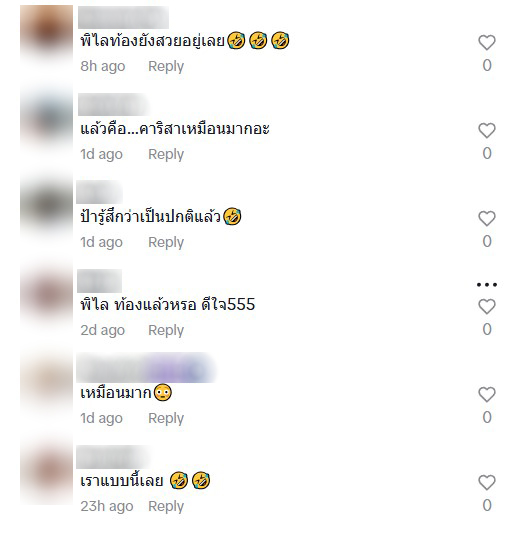This screenshot has height=534, width=528.
Task: Open the avatar of the 23h ago commenter
Action: point(46,472)
